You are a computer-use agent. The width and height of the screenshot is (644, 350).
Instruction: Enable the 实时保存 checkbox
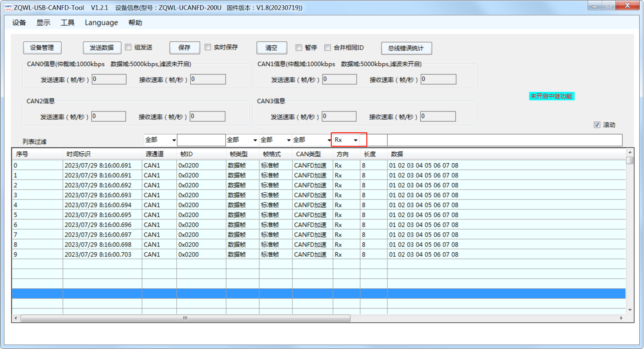(x=208, y=47)
